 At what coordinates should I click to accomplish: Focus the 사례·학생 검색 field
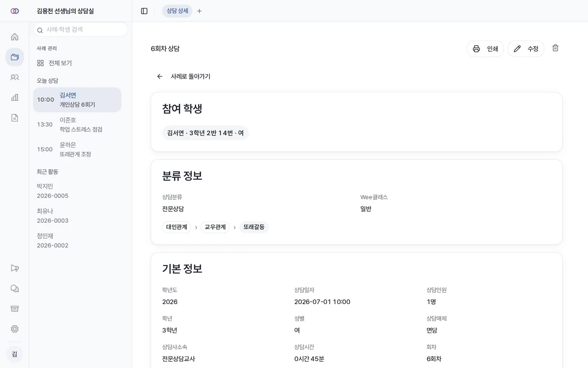tap(80, 29)
